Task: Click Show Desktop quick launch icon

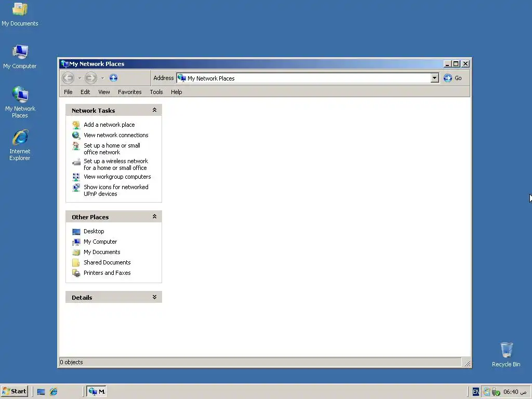Action: tap(41, 392)
